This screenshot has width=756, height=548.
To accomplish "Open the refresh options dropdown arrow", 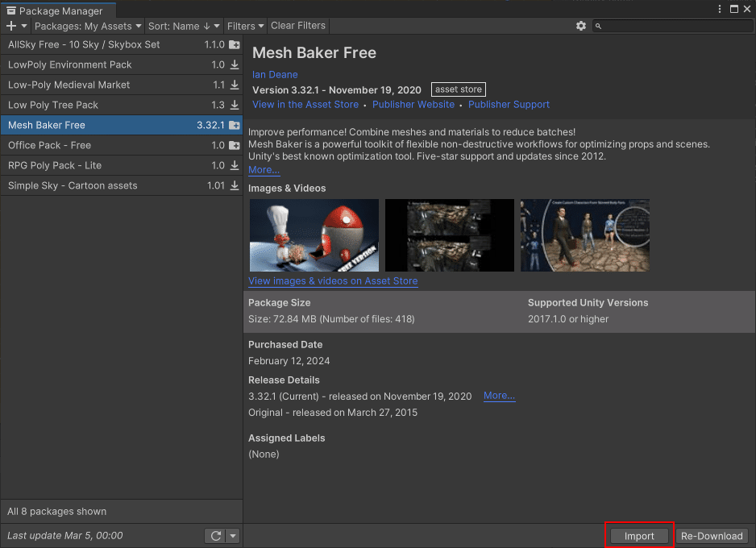I will click(x=233, y=536).
